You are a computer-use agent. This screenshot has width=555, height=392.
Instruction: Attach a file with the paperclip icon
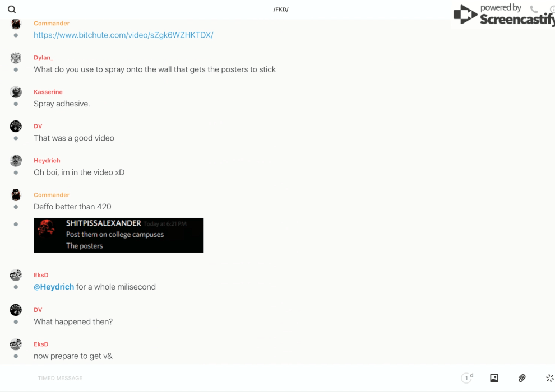click(x=522, y=378)
